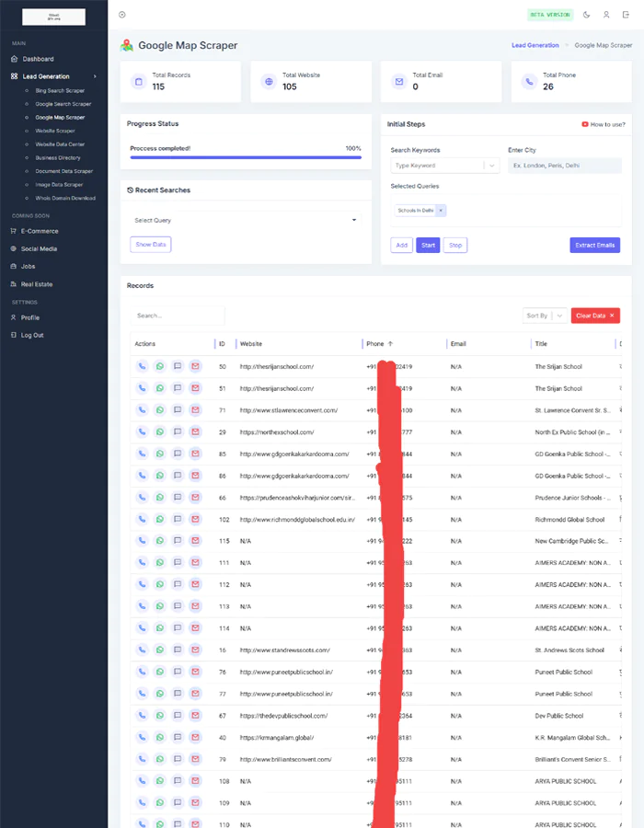Click the email icon in Richmondd Global School row
This screenshot has width=644, height=828.
195,519
